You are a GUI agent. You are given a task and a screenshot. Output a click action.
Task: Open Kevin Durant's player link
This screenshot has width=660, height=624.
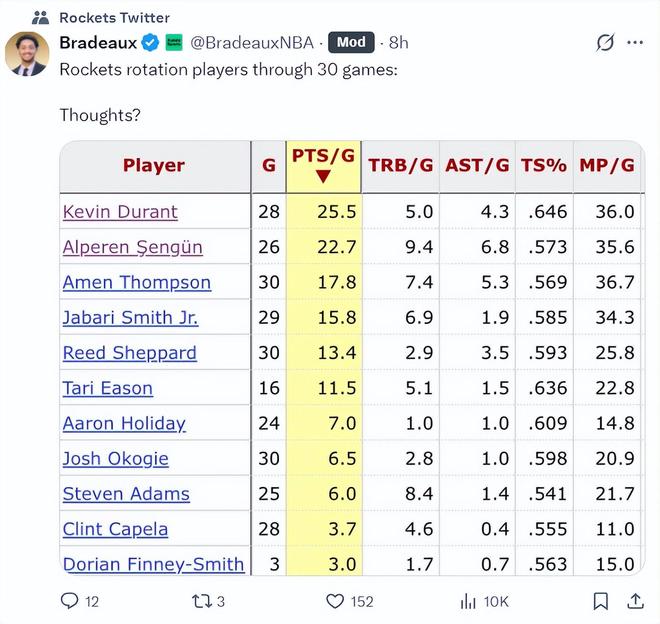click(x=120, y=212)
